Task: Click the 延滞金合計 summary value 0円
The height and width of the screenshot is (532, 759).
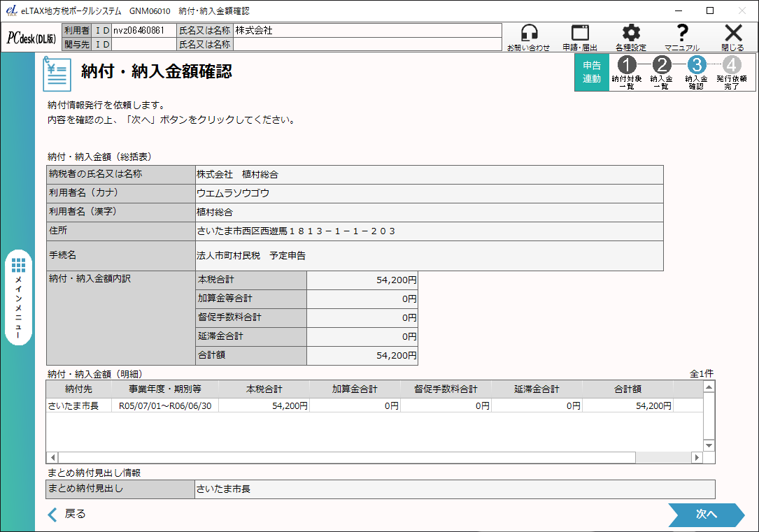Action: (x=362, y=337)
